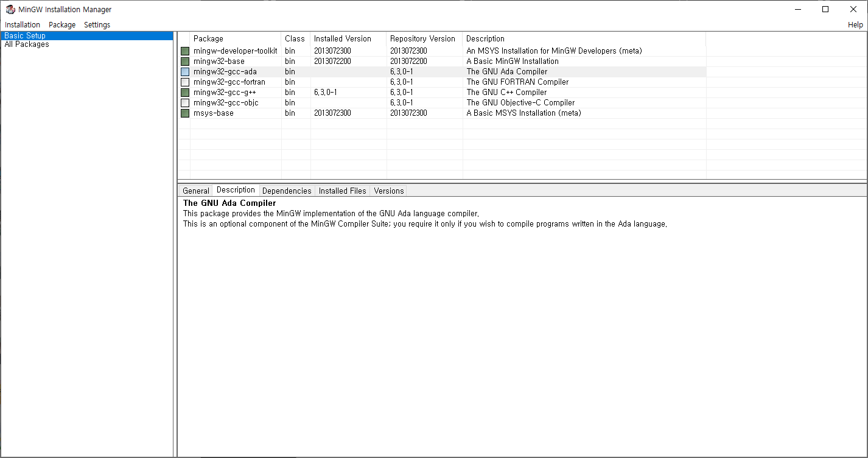Click 'The GNU FORTRAN Compiler' description cell

click(x=518, y=82)
